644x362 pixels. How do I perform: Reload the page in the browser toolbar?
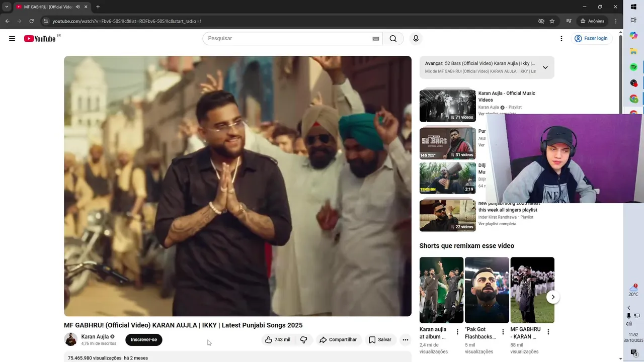tap(31, 21)
